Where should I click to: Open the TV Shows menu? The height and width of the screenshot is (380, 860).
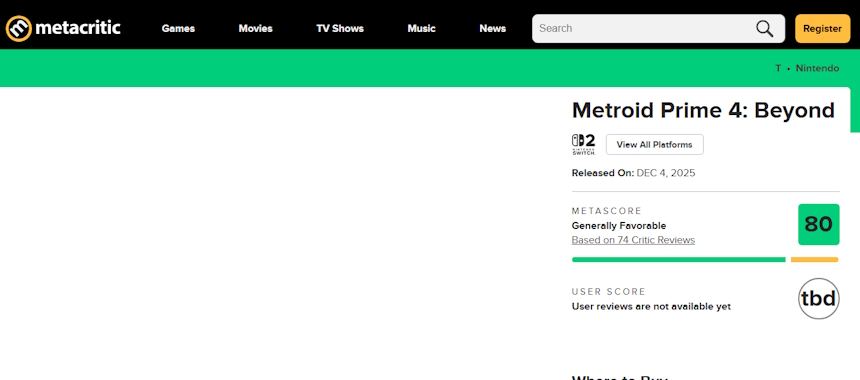pos(340,29)
